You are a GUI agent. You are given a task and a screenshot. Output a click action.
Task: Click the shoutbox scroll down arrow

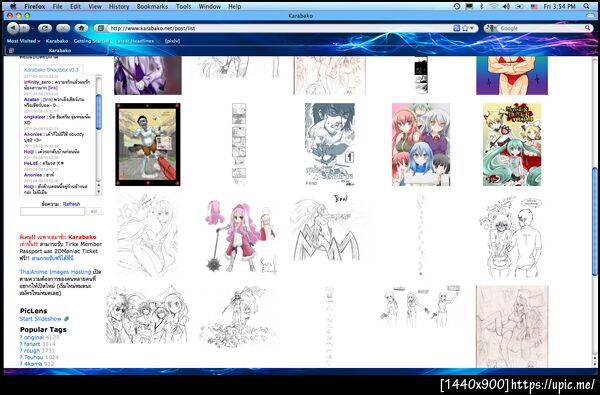[x=98, y=191]
